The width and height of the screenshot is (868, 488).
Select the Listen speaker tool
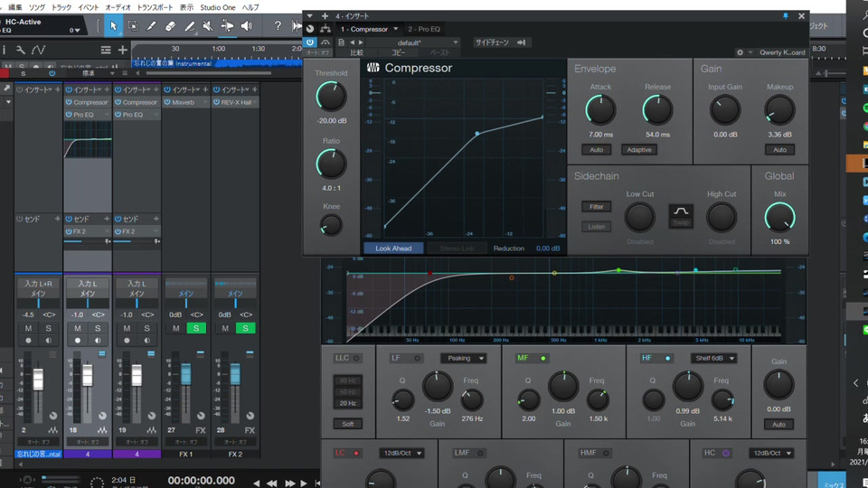[247, 26]
